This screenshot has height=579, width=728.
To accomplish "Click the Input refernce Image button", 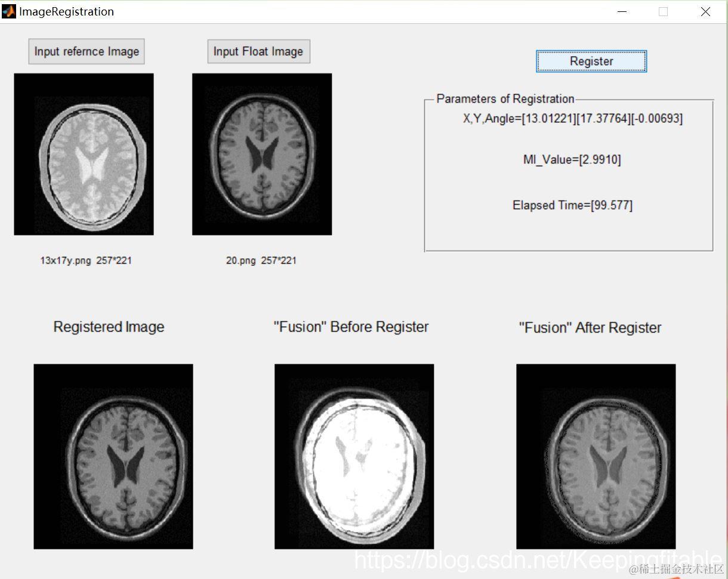I will [87, 51].
